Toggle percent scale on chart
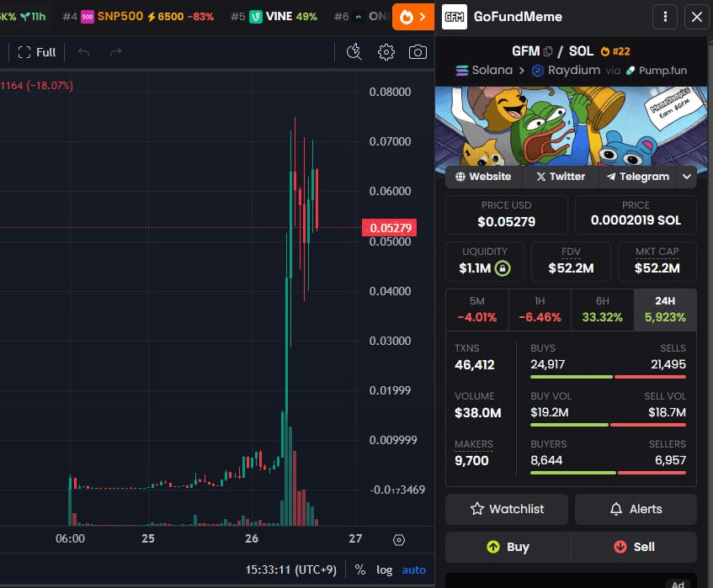Image resolution: width=713 pixels, height=588 pixels. (x=360, y=569)
